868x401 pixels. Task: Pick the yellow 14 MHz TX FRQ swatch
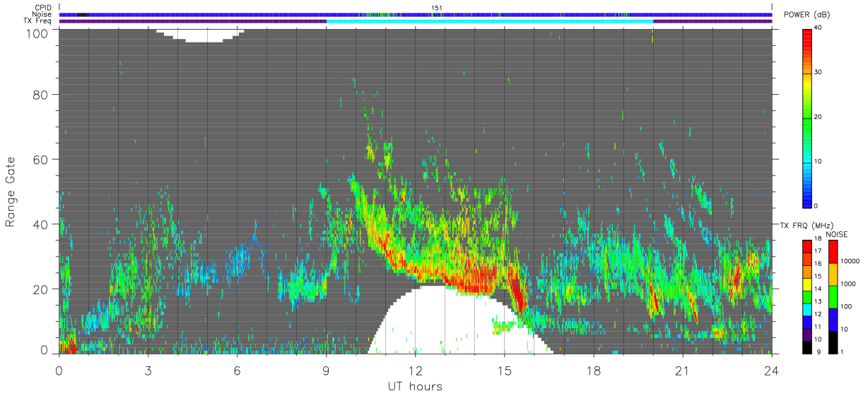[x=807, y=284]
